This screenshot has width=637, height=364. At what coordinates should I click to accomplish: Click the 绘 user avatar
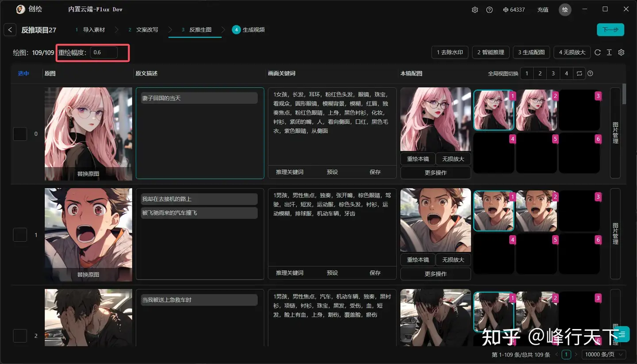[x=565, y=10]
